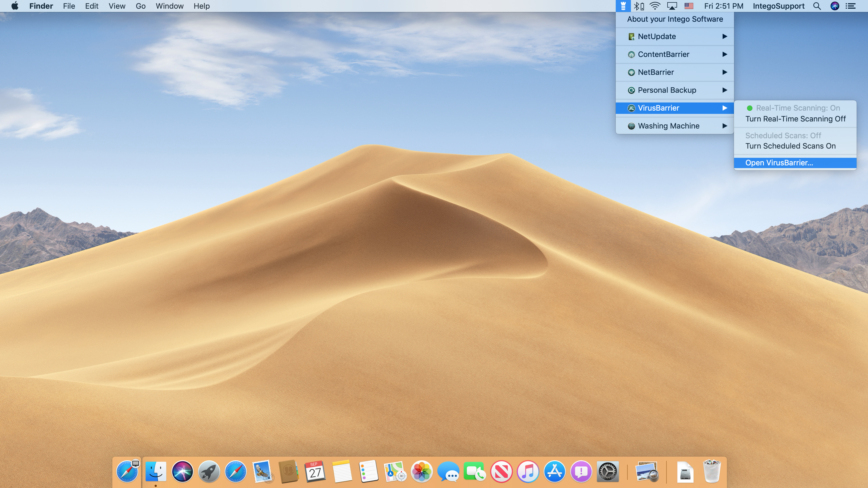
Task: Open the File menu
Action: (x=69, y=6)
